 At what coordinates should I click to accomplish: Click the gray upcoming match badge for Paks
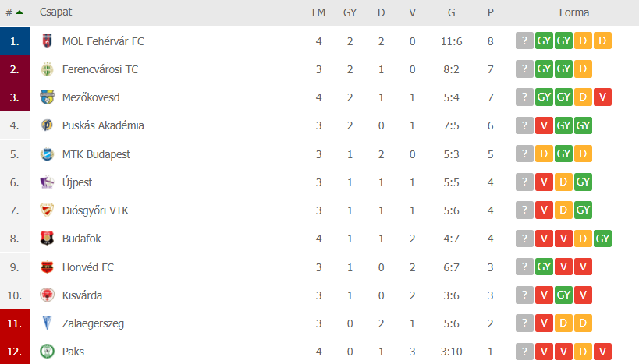[524, 352]
